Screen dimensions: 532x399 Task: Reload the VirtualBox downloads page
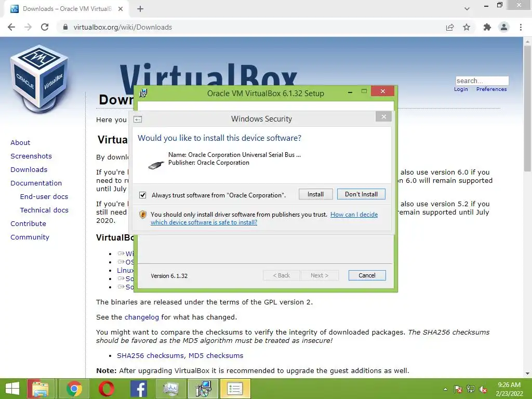point(45,27)
